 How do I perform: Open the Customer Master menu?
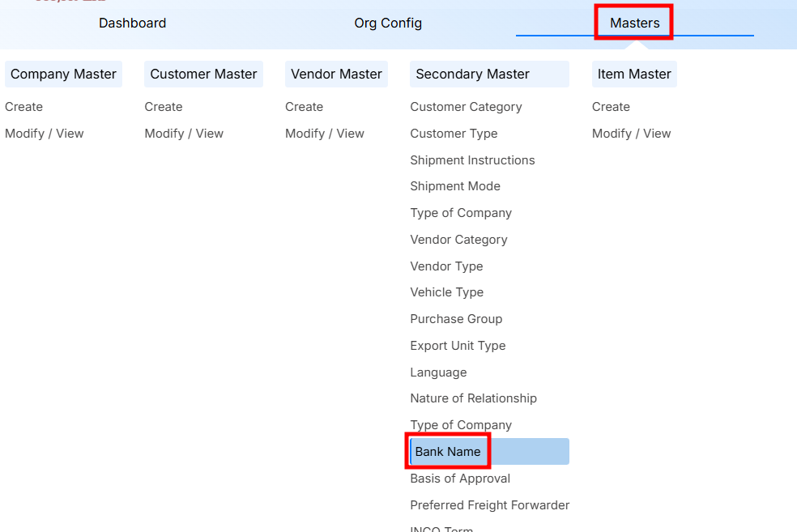[203, 74]
